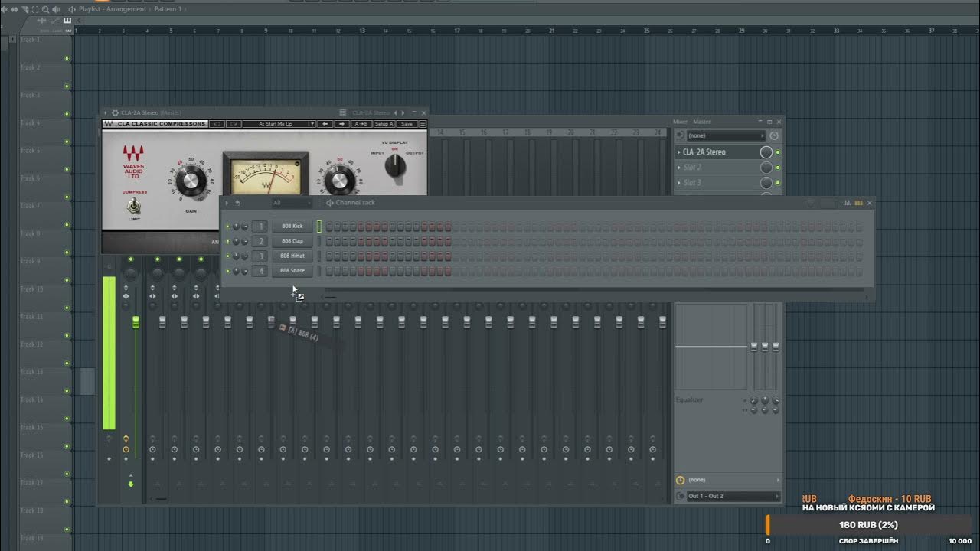Click the Waves redo arrow button
This screenshot has width=980, height=551.
coord(234,123)
